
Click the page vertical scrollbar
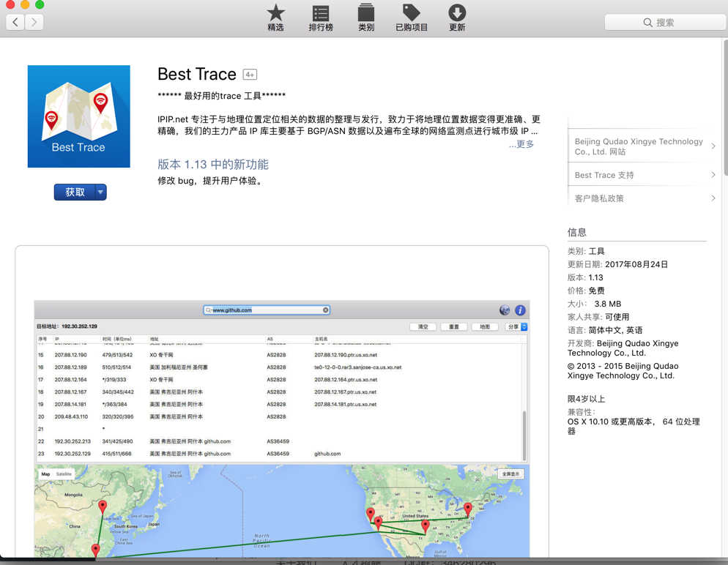725,107
